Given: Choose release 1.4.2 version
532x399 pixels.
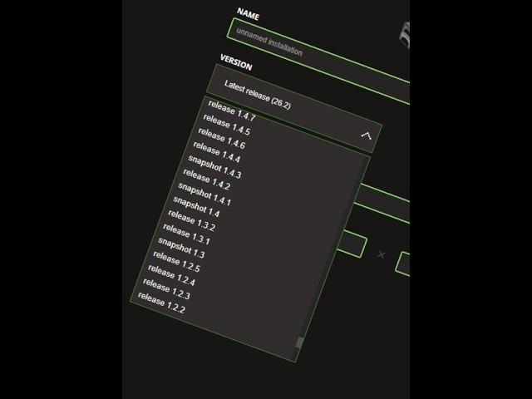Looking at the screenshot, I should [x=207, y=180].
